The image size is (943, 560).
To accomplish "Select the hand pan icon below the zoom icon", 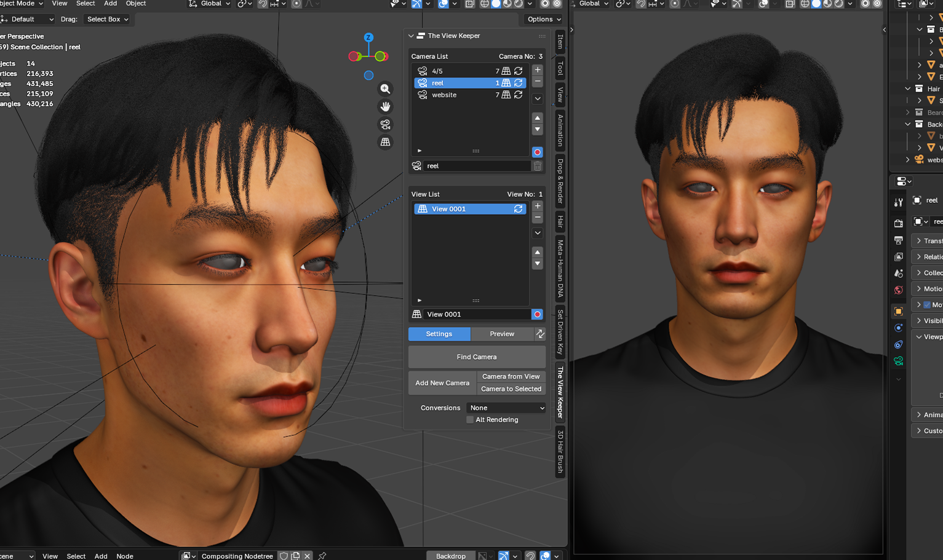I will [x=385, y=106].
